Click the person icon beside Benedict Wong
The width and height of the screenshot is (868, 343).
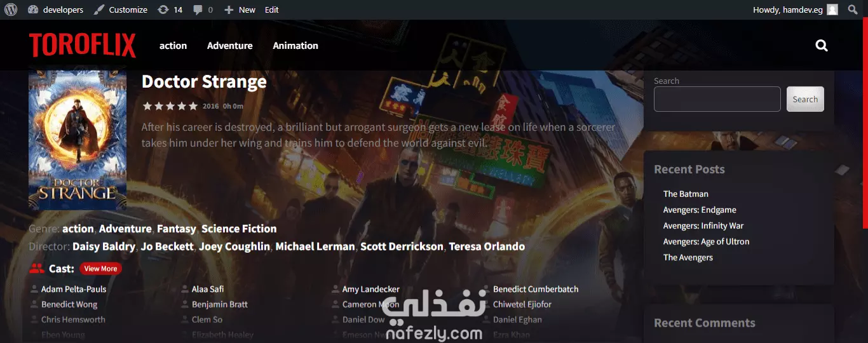pyautogui.click(x=34, y=304)
